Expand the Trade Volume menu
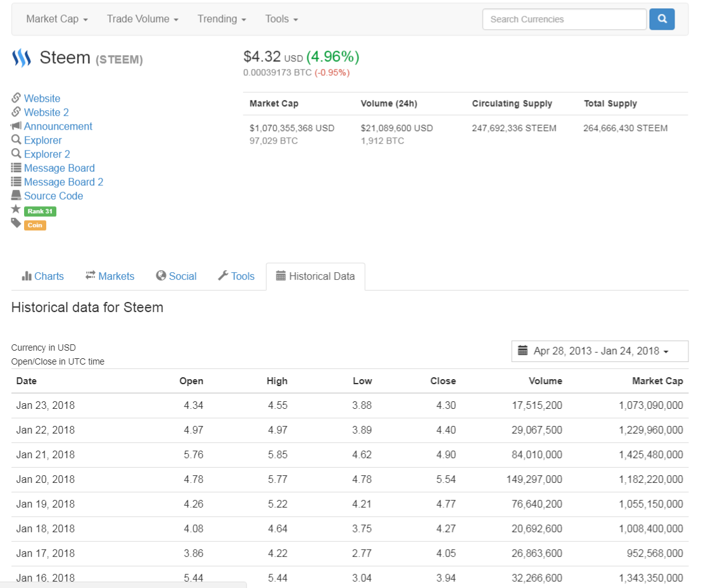Screen dimensions: 703x588 tap(142, 19)
